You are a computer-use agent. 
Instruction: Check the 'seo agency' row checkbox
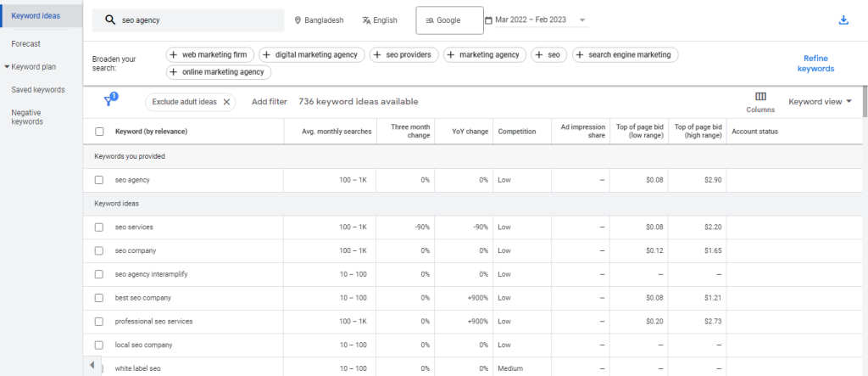[x=99, y=180]
